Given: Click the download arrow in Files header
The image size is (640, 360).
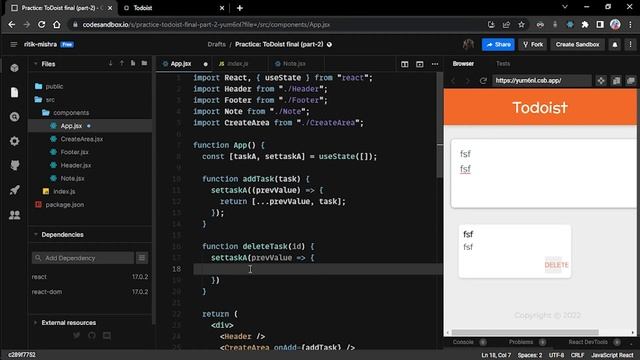Looking at the screenshot, I should point(111,64).
